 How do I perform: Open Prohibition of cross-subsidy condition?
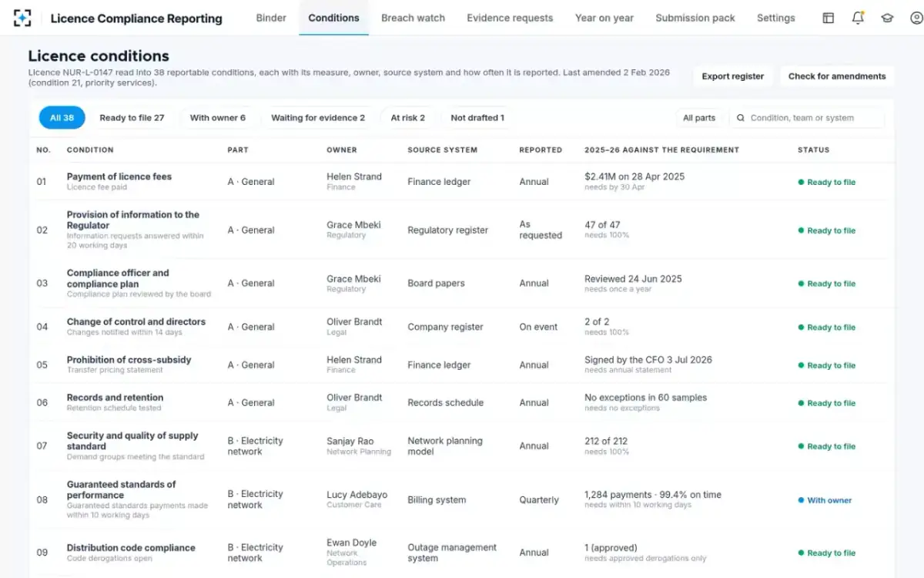tap(129, 359)
